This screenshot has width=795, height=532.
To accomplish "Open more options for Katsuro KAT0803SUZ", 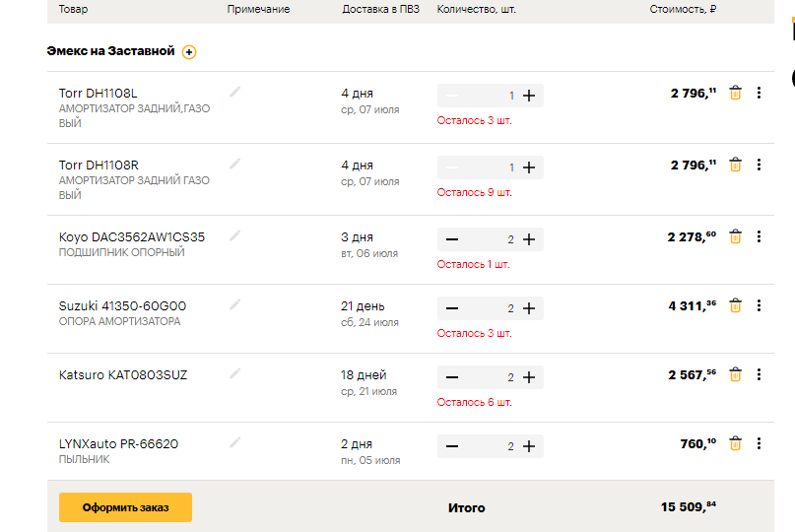I will [x=759, y=374].
